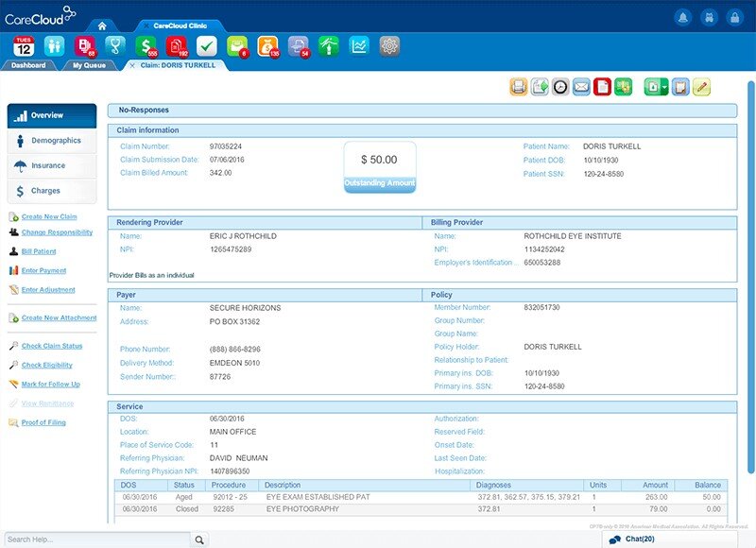
Task: Close the Claim: DORIS TURKELL tab
Action: pos(131,65)
